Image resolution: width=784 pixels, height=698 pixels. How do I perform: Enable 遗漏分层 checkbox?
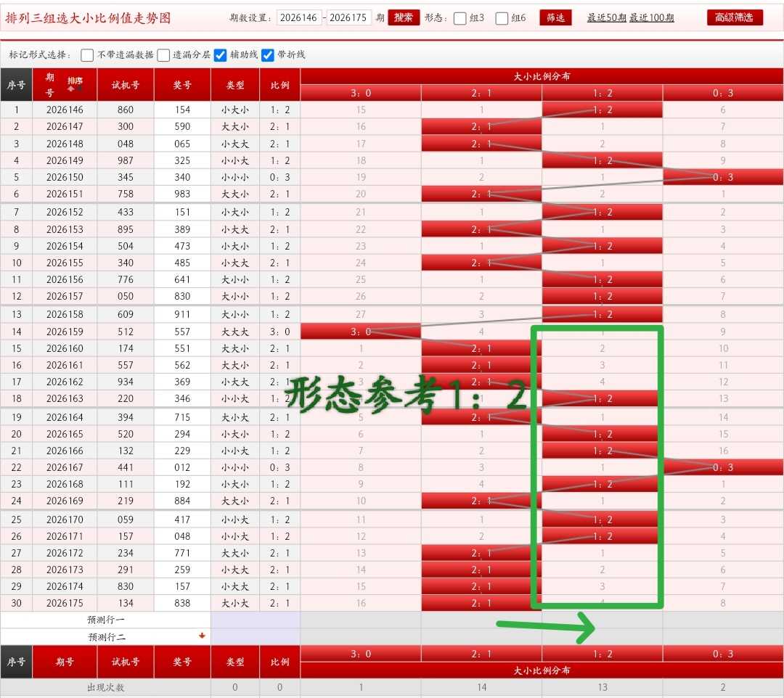click(163, 55)
